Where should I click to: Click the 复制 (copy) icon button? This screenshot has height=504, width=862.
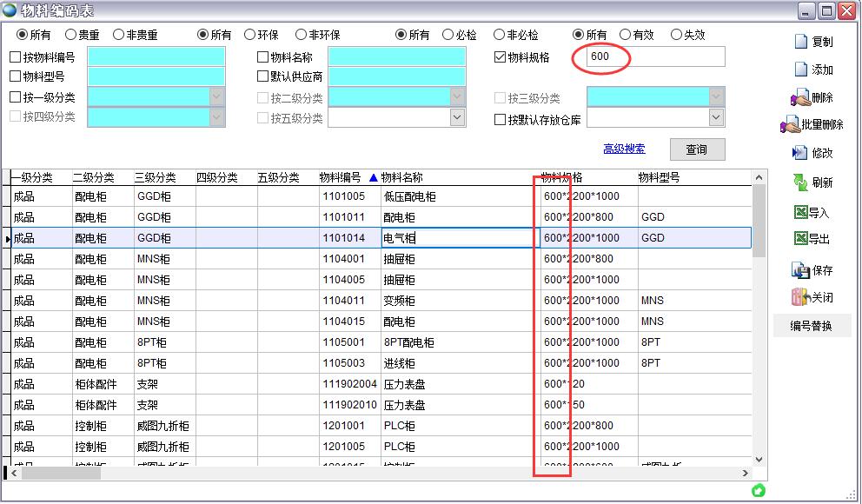801,42
